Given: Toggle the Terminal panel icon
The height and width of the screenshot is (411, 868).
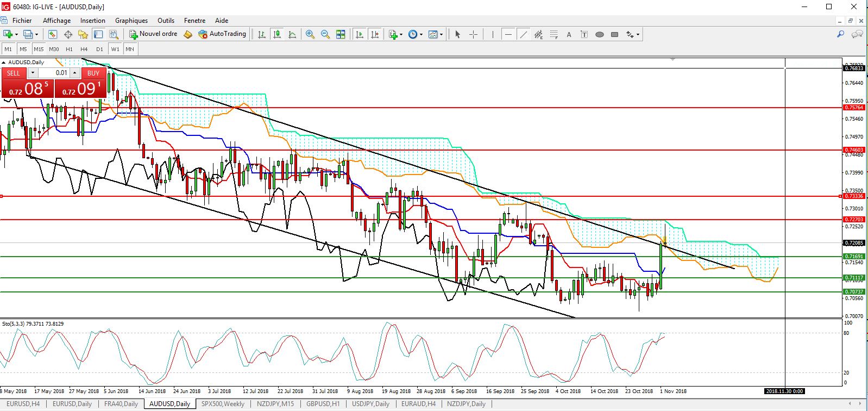Looking at the screenshot, I should pos(98,34).
